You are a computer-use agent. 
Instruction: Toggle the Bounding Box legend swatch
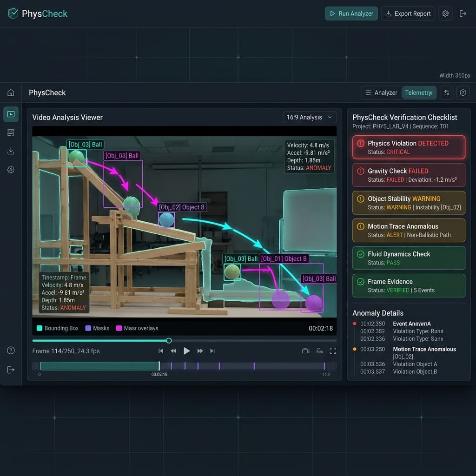pyautogui.click(x=39, y=328)
